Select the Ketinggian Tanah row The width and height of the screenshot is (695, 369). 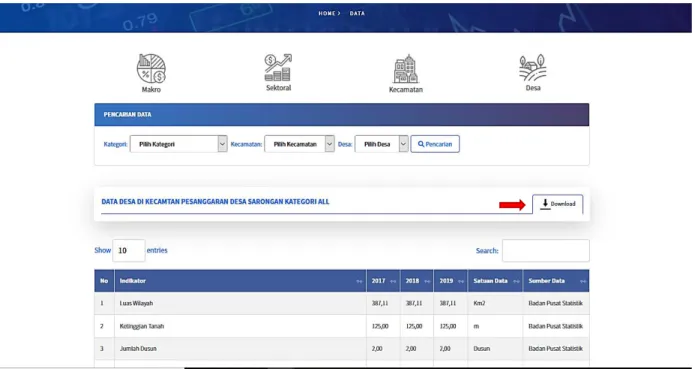point(342,326)
